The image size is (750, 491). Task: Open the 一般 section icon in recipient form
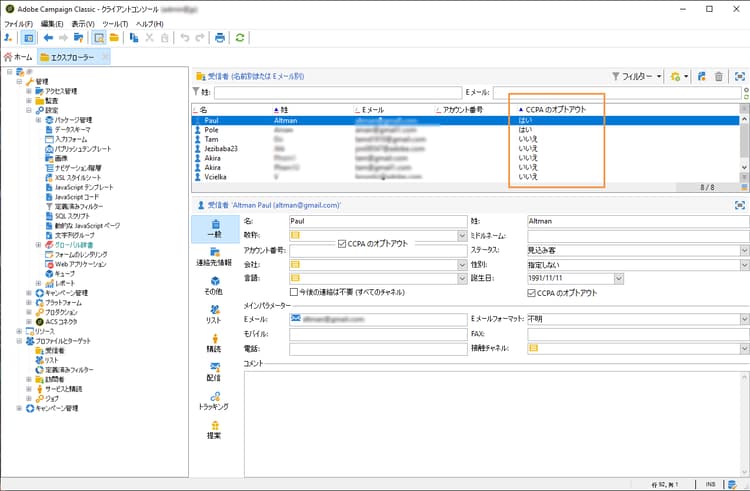(215, 229)
